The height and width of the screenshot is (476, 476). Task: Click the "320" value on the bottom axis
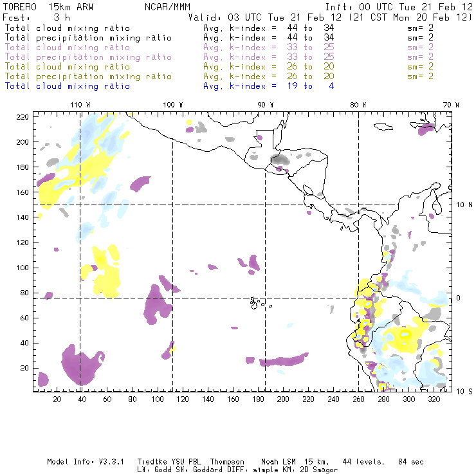click(434, 399)
